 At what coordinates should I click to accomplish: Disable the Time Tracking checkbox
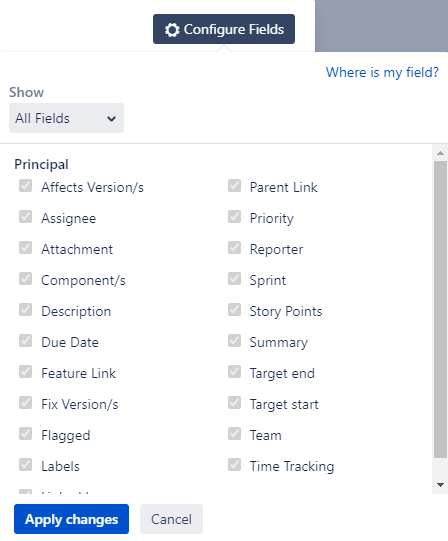click(x=234, y=465)
